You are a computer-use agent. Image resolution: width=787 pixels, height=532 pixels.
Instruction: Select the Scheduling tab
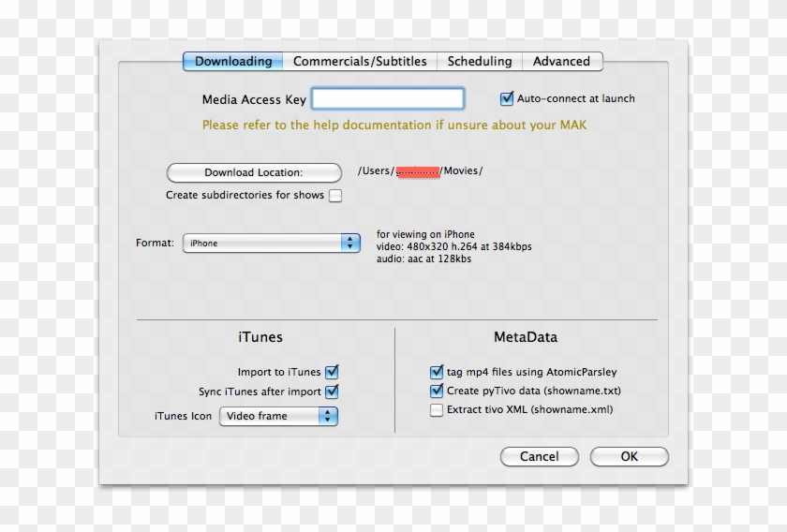click(479, 62)
